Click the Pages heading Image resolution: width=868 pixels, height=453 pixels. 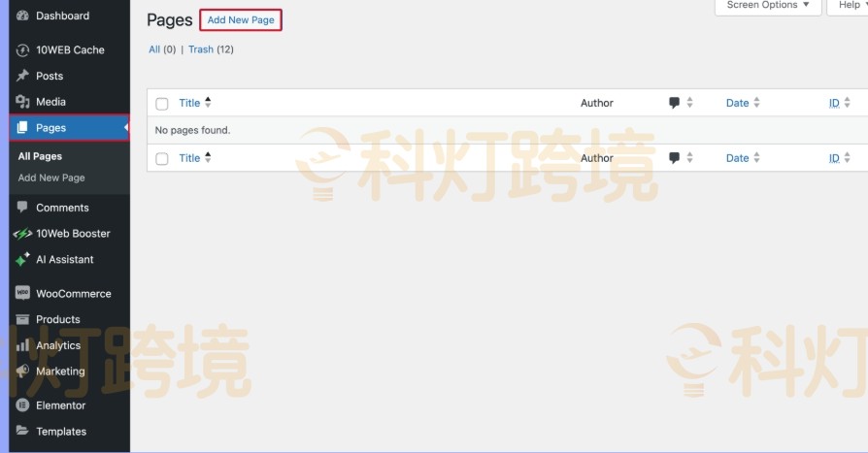(169, 20)
